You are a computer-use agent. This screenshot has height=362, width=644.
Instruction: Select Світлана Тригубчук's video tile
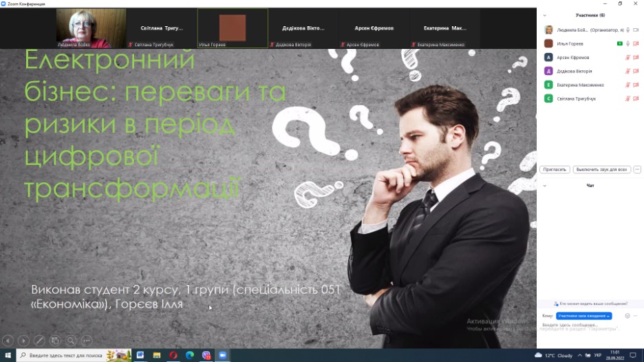(x=162, y=28)
